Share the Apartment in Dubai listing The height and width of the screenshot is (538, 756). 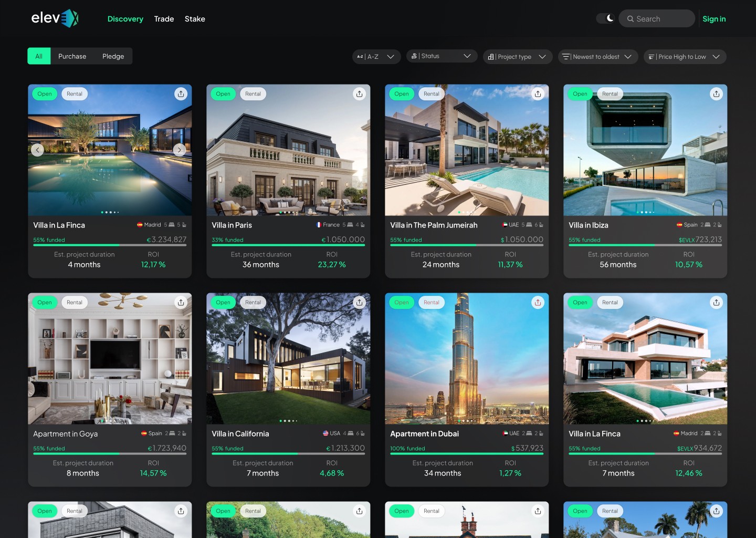click(538, 303)
